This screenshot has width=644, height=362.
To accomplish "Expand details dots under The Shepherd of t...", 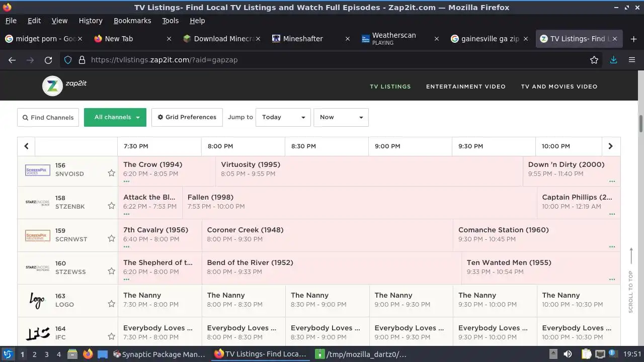I will [126, 279].
